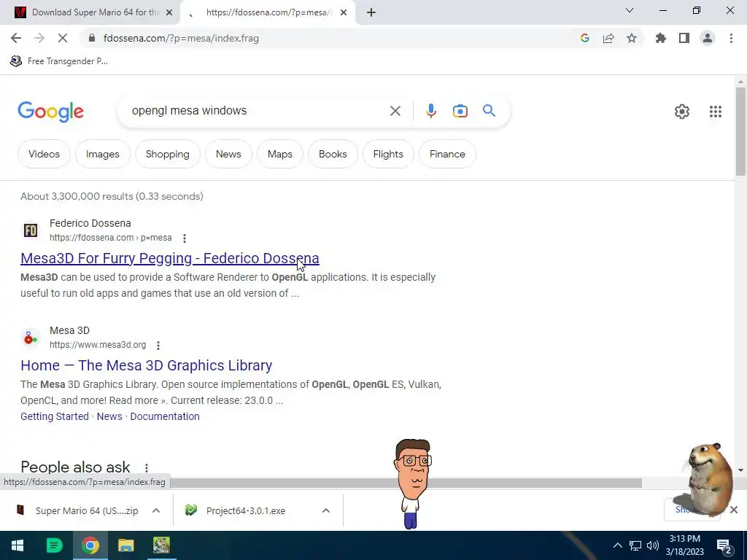Expand Project64-3.0.1.exe download options

pyautogui.click(x=326, y=510)
